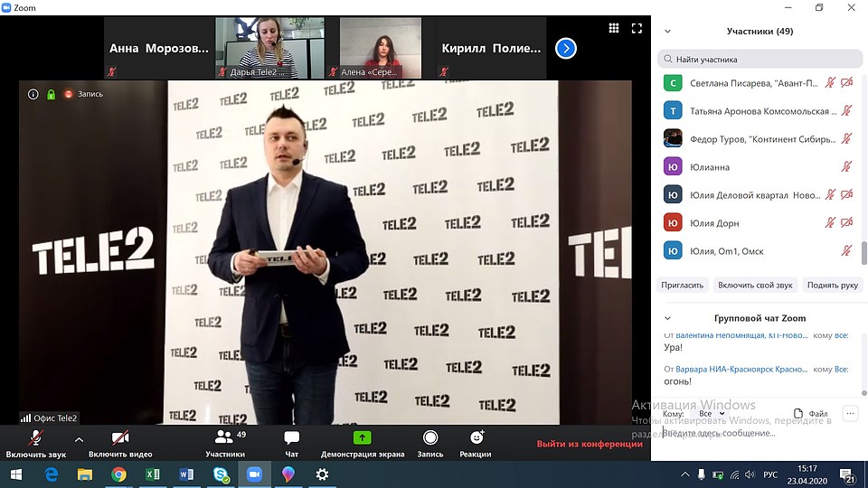
Task: Click Поднять руку button
Action: 832,285
